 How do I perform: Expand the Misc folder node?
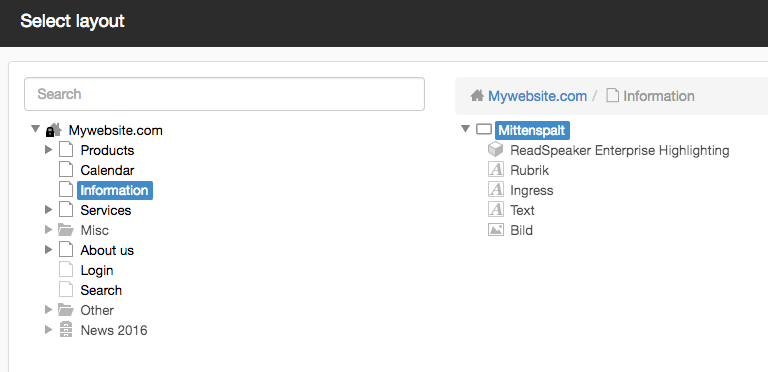tap(48, 230)
